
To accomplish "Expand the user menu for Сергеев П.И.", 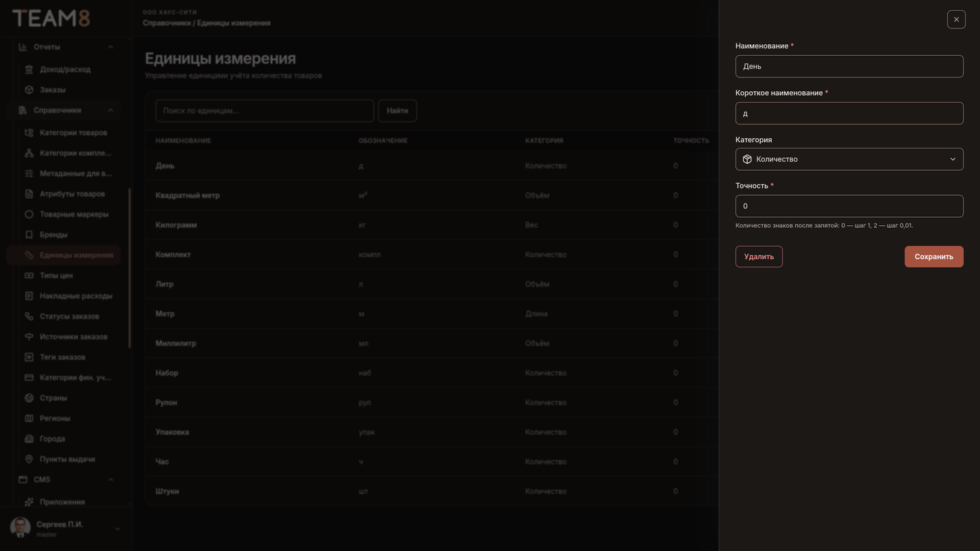I will point(117,529).
